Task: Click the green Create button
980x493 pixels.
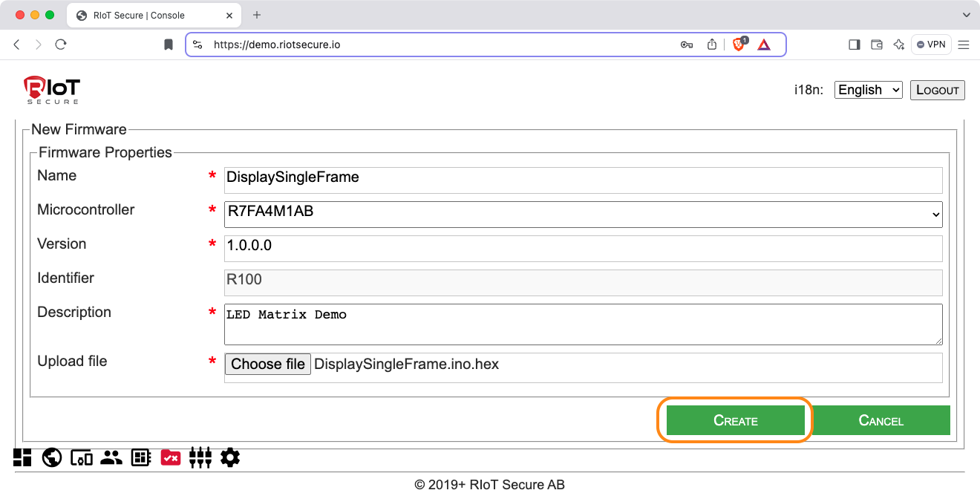Action: click(x=735, y=420)
